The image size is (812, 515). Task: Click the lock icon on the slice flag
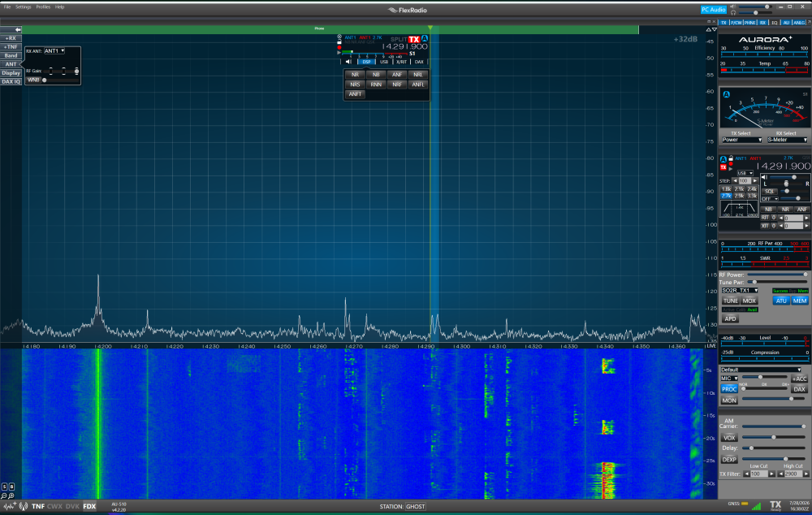(x=339, y=41)
